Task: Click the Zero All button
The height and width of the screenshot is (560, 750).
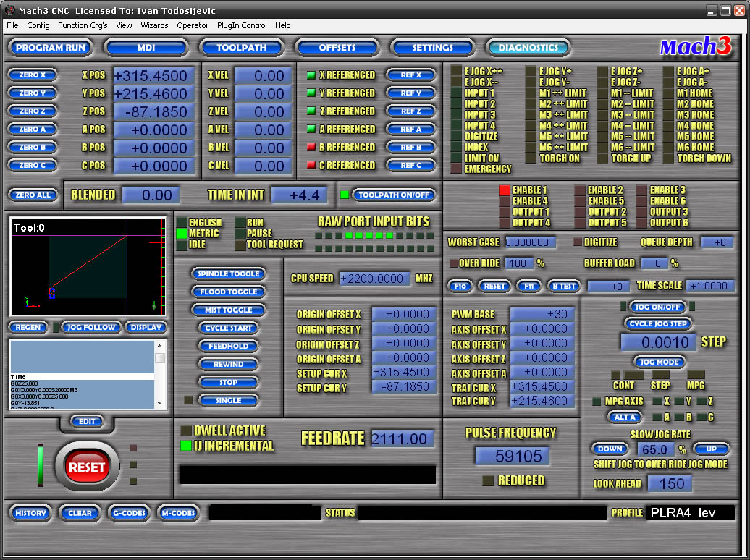Action: point(33,195)
